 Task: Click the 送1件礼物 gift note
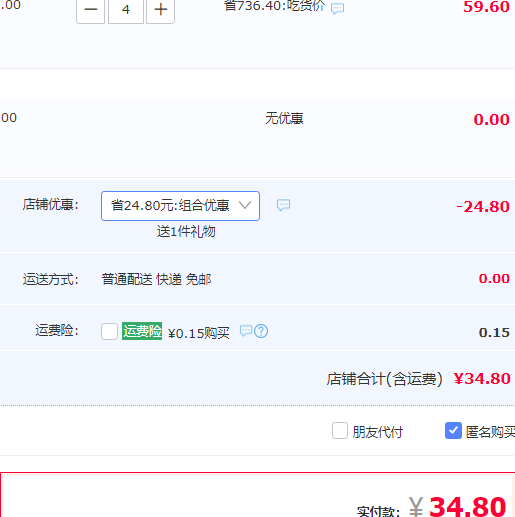pos(186,231)
